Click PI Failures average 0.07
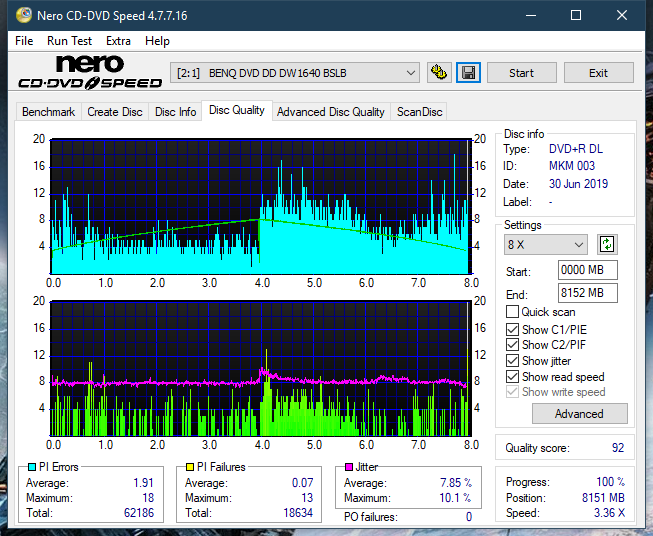653x536 pixels. tap(302, 483)
